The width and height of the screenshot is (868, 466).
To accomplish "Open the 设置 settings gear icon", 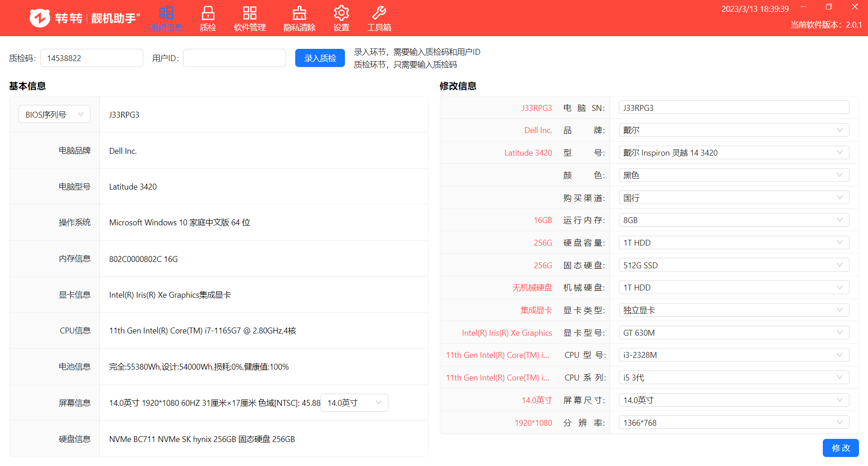I will click(x=341, y=13).
